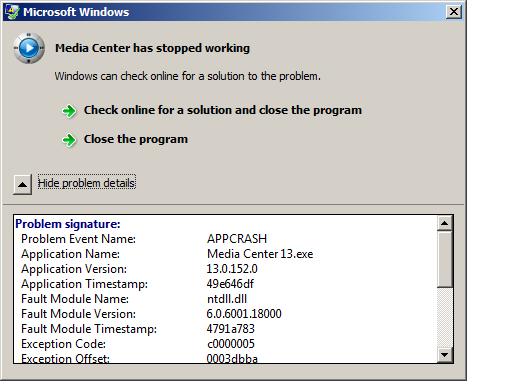Image resolution: width=512 pixels, height=384 pixels.
Task: Select exception offset 0003dbba
Action: pyautogui.click(x=232, y=358)
